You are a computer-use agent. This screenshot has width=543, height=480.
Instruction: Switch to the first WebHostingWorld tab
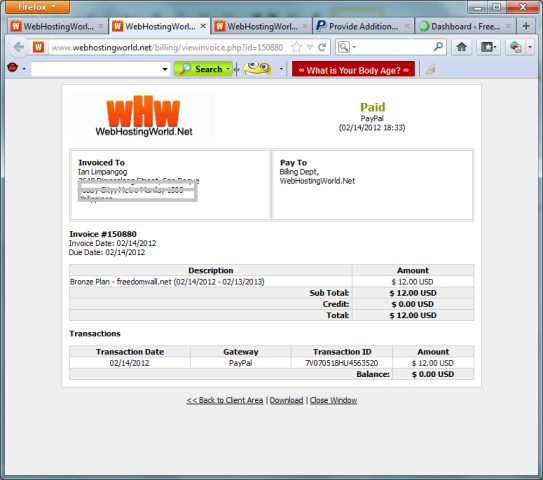[57, 26]
